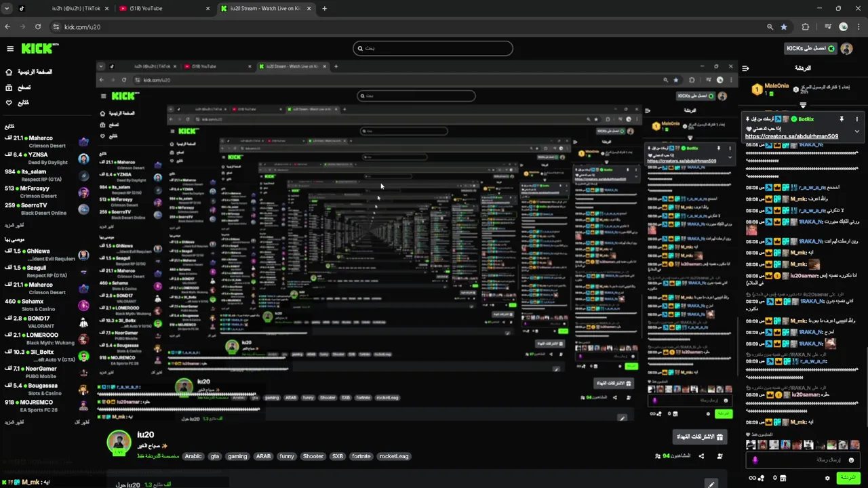Click the SXB tag

coord(337,456)
